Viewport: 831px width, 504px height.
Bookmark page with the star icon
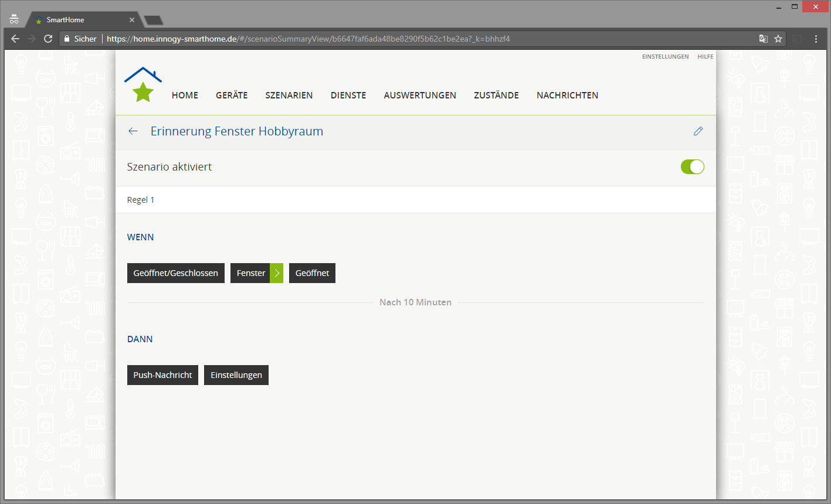778,39
